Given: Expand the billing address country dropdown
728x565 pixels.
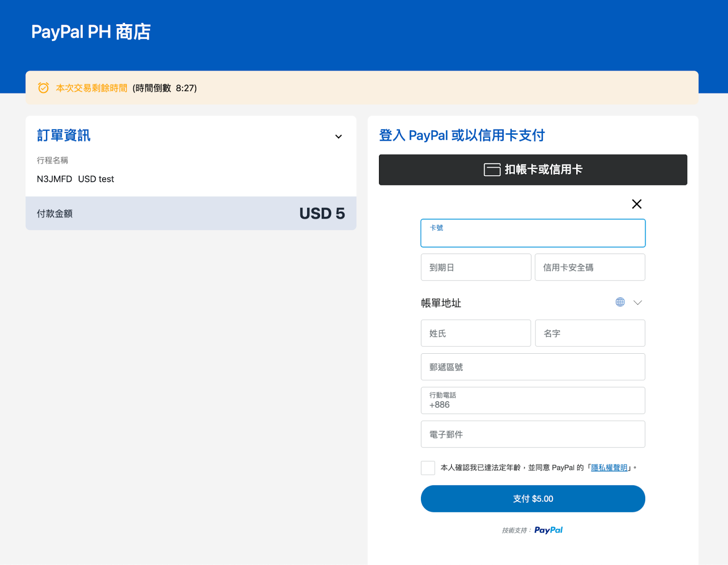Looking at the screenshot, I should coord(637,302).
